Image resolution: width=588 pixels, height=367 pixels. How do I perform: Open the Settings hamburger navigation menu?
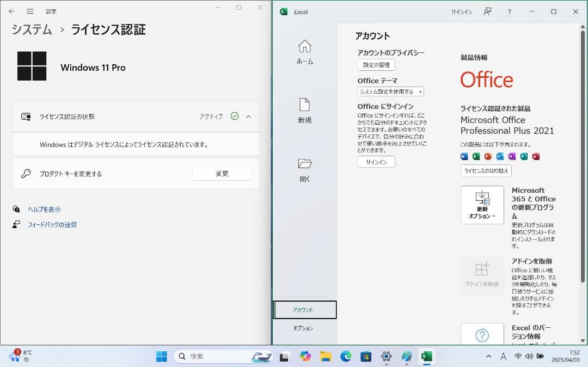[30, 11]
